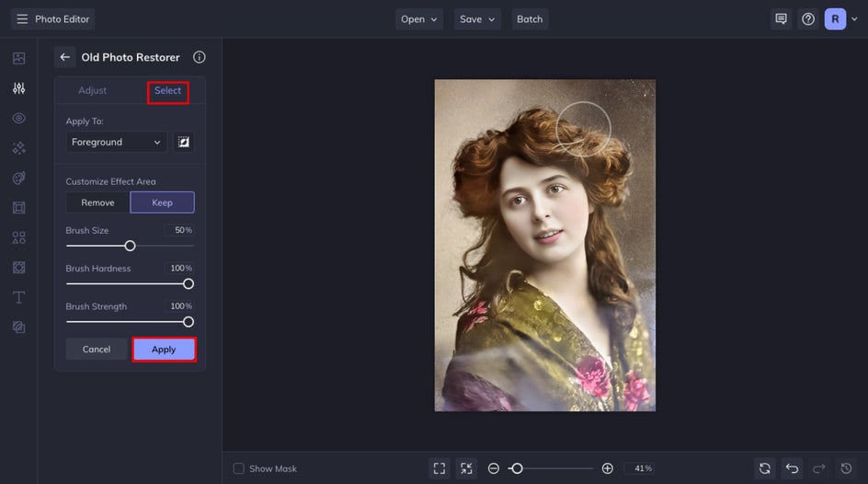Open the Frames sidebar icon

18,208
